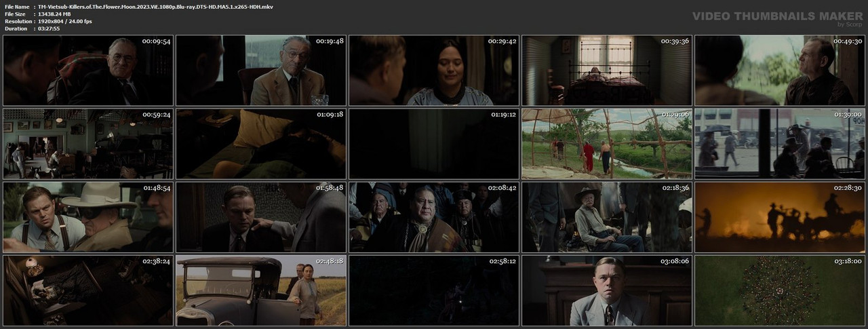Image resolution: width=868 pixels, height=329 pixels.
Task: Choose the courtroom frame at 03:08:06
Action: [x=607, y=290]
